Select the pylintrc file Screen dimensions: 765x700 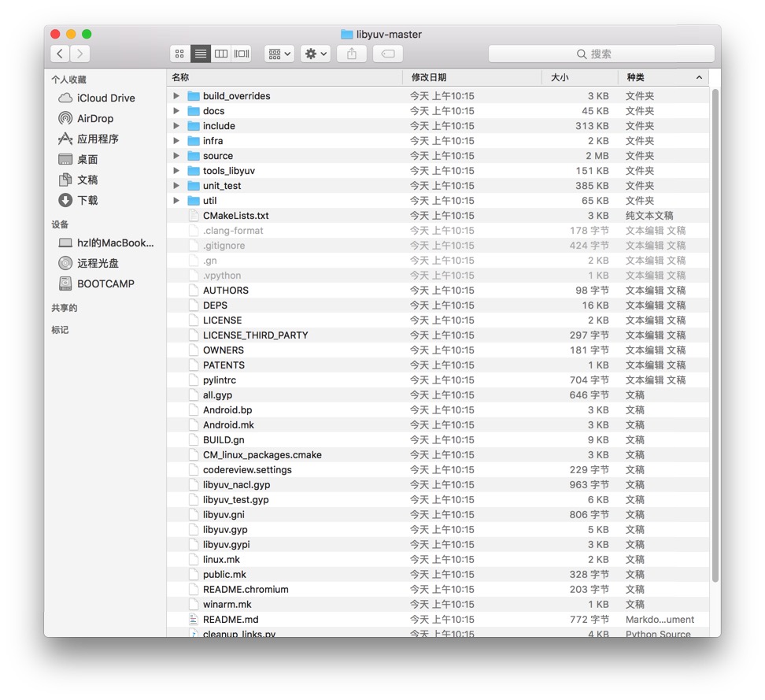coord(438,380)
